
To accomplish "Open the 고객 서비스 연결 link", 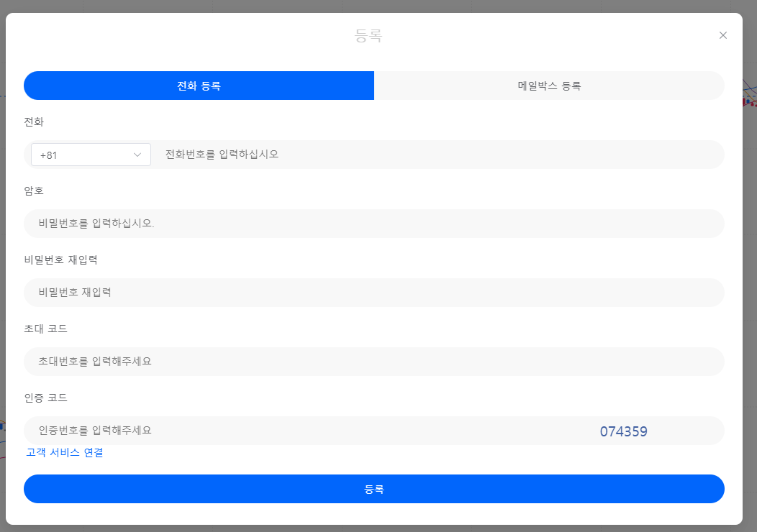I will click(x=65, y=452).
